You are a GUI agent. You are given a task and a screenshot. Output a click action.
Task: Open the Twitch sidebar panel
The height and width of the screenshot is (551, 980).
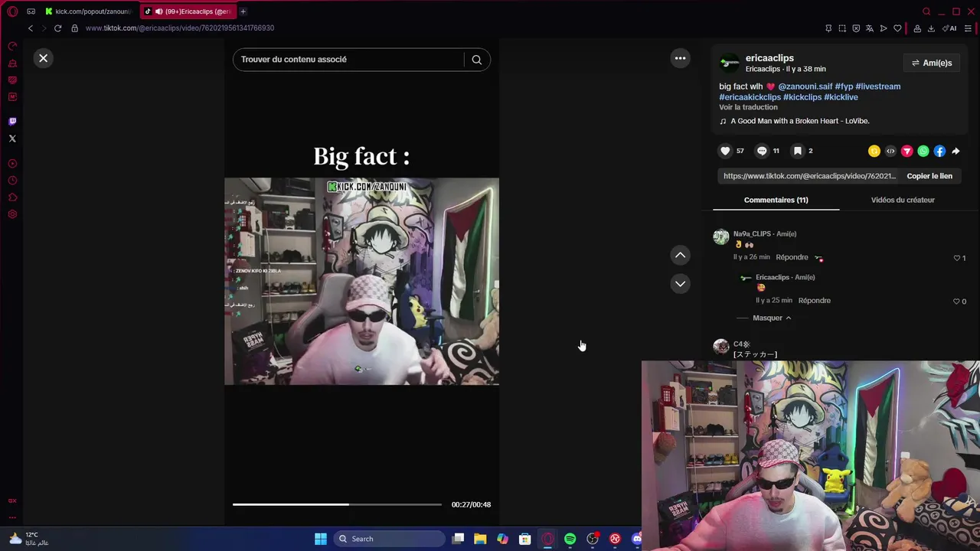tap(12, 121)
